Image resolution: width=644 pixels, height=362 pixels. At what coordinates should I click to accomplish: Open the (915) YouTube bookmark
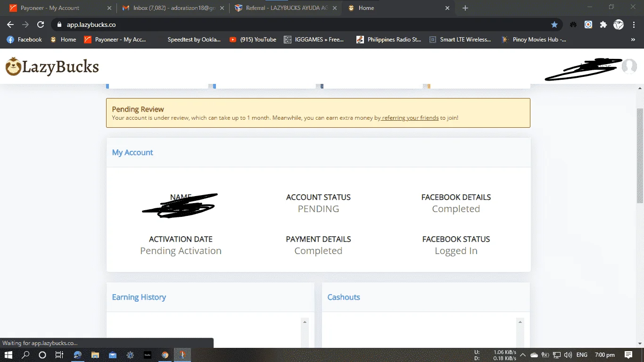click(253, 40)
